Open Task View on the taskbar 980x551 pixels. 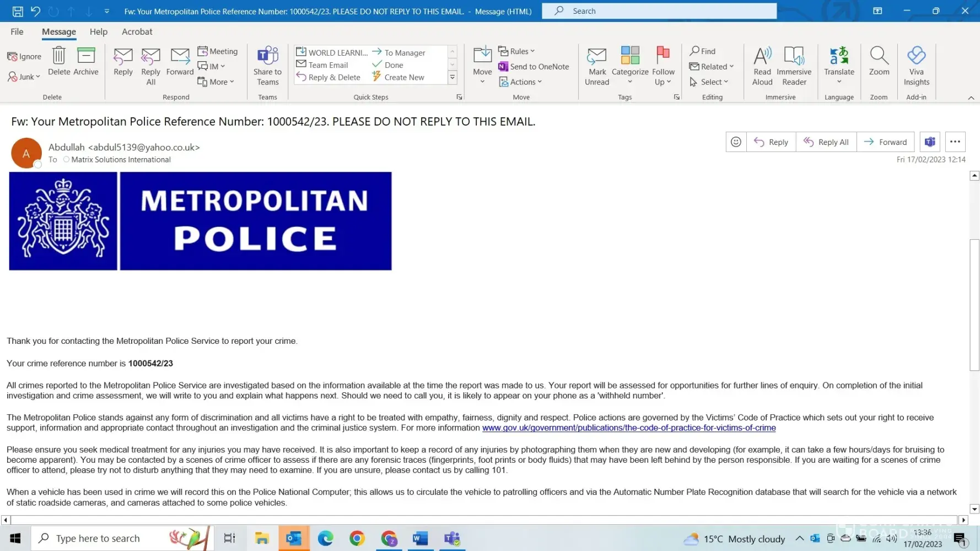pyautogui.click(x=230, y=538)
